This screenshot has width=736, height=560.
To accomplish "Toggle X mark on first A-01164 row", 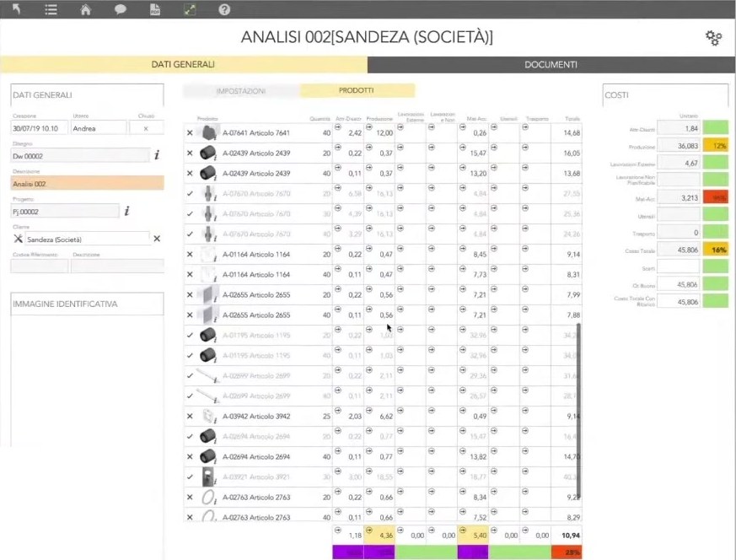I will pos(190,255).
